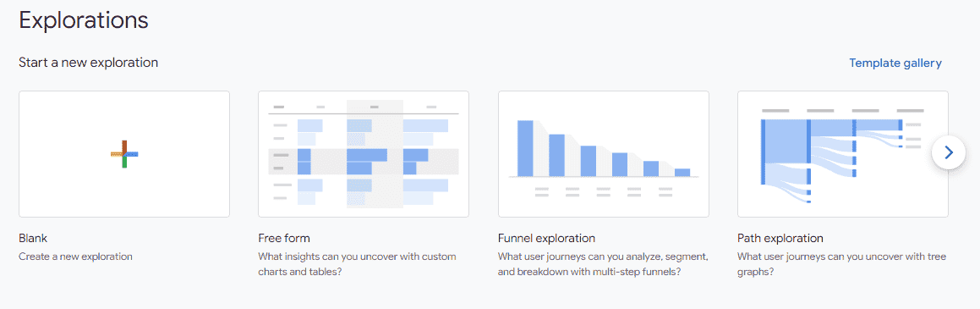Select the Funnel exploration chart thumbnail
This screenshot has width=980, height=309.
(603, 154)
